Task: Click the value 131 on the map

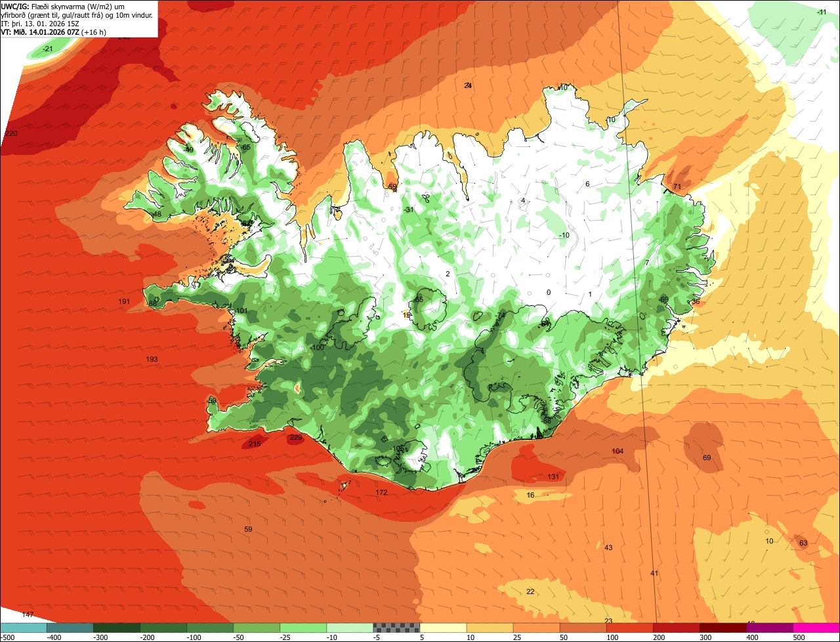Action: tap(553, 477)
